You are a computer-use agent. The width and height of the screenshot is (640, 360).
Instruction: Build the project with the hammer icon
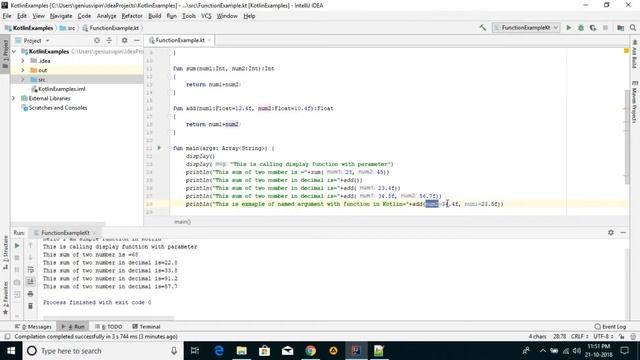(483, 28)
